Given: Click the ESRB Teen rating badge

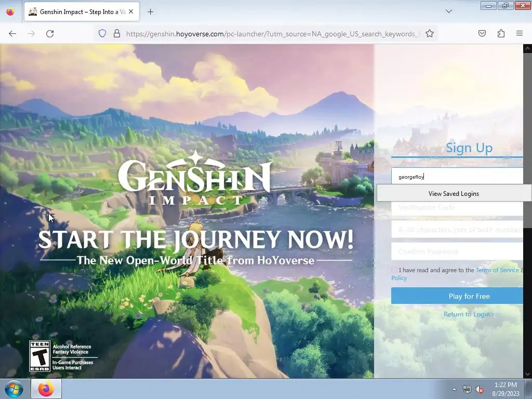Looking at the screenshot, I should click(39, 356).
